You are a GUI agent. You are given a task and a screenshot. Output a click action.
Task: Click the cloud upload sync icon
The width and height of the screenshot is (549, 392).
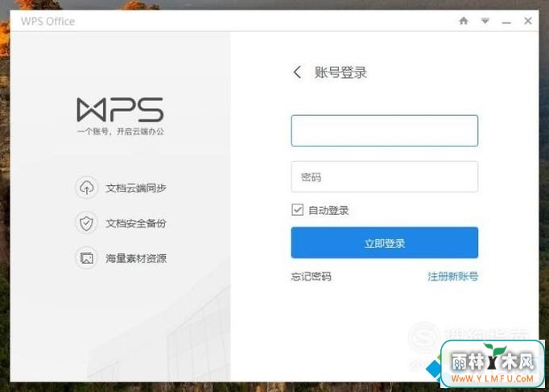coord(86,188)
